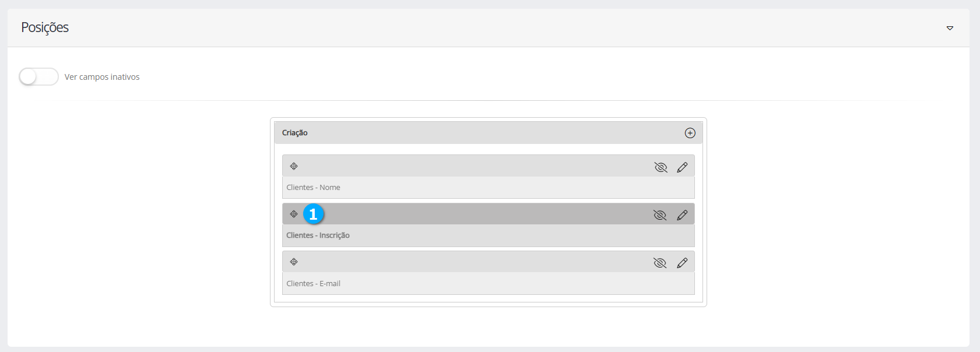Toggle visibility of Clientes - Inscrição field

point(660,215)
